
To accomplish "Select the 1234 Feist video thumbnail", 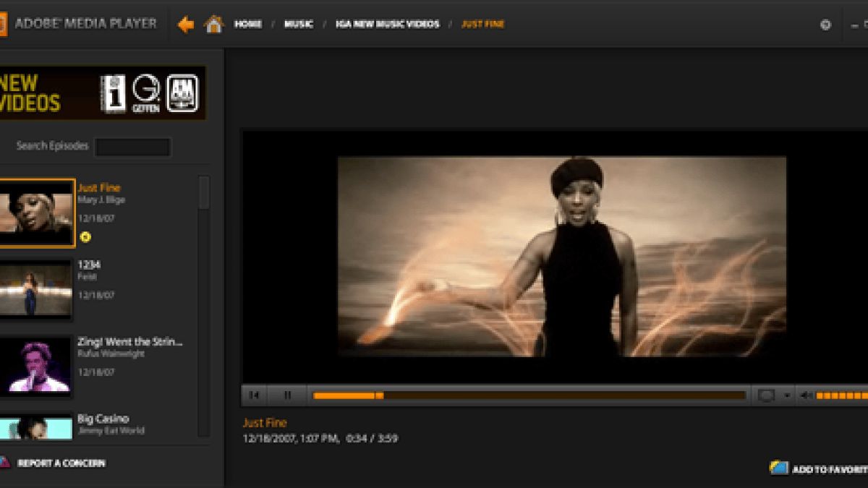I will [36, 290].
